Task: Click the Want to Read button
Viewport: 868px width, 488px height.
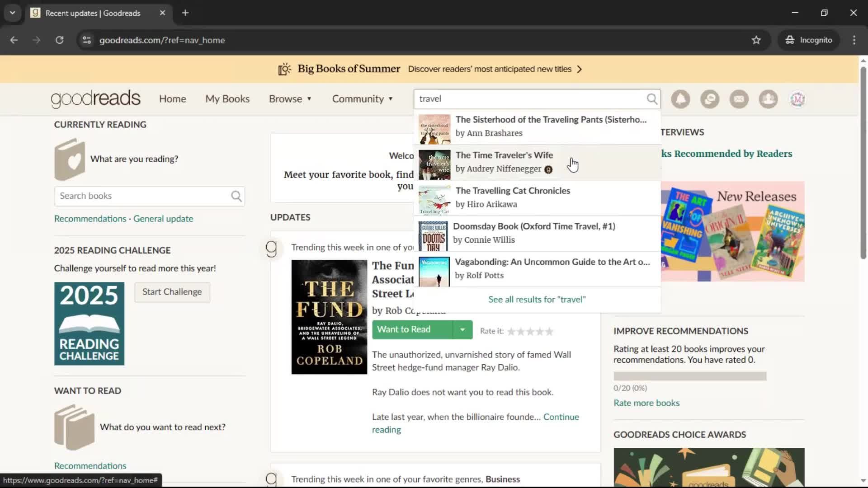Action: tap(412, 330)
